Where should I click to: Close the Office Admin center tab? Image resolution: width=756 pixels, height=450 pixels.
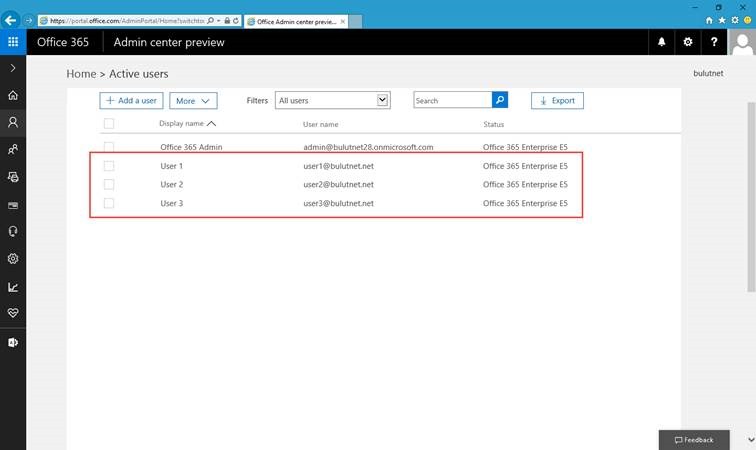click(x=343, y=21)
